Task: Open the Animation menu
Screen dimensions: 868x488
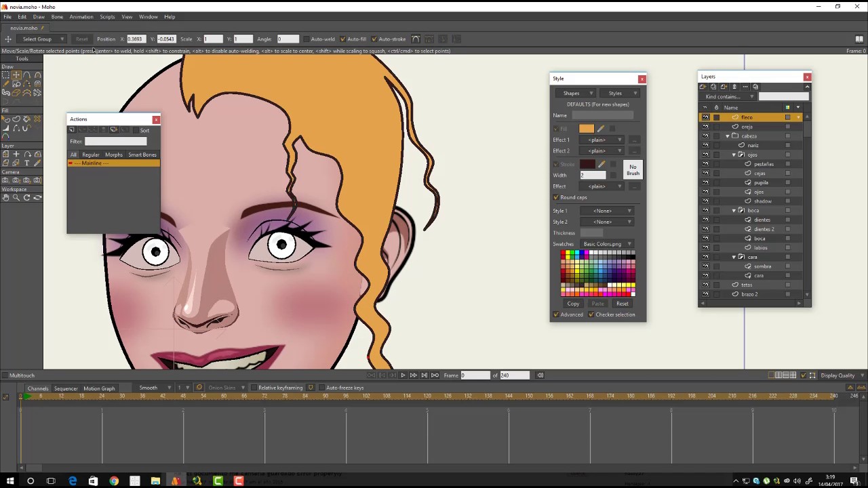Action: point(81,17)
